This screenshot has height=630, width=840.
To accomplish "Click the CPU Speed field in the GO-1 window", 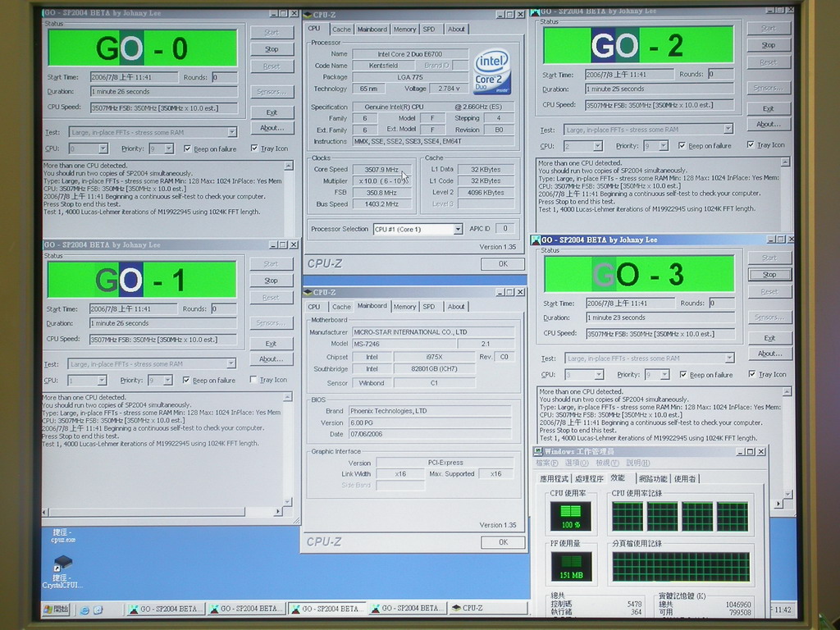I will 163,340.
